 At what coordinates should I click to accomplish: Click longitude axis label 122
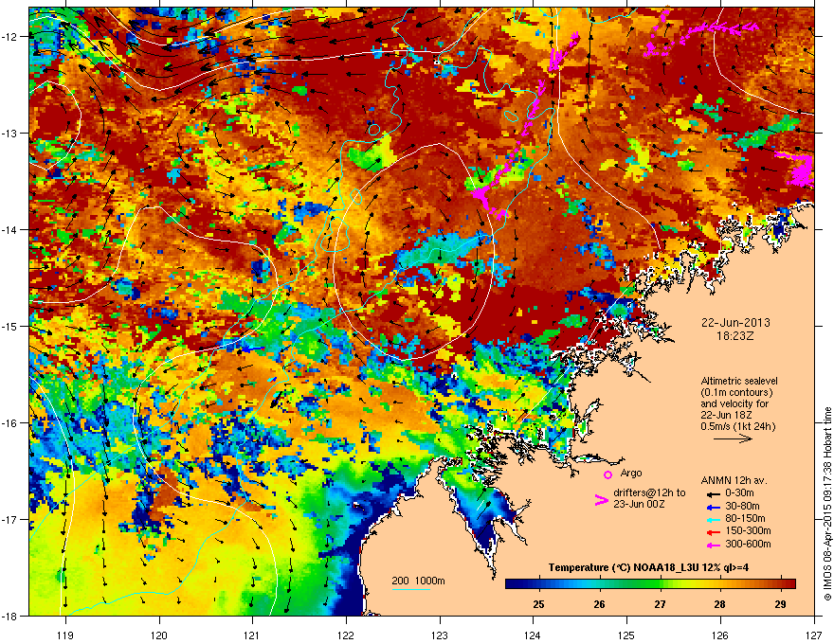click(x=346, y=635)
